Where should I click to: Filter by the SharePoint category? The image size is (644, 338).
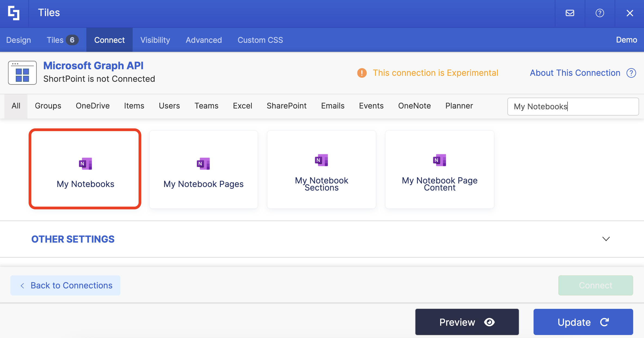coord(286,106)
